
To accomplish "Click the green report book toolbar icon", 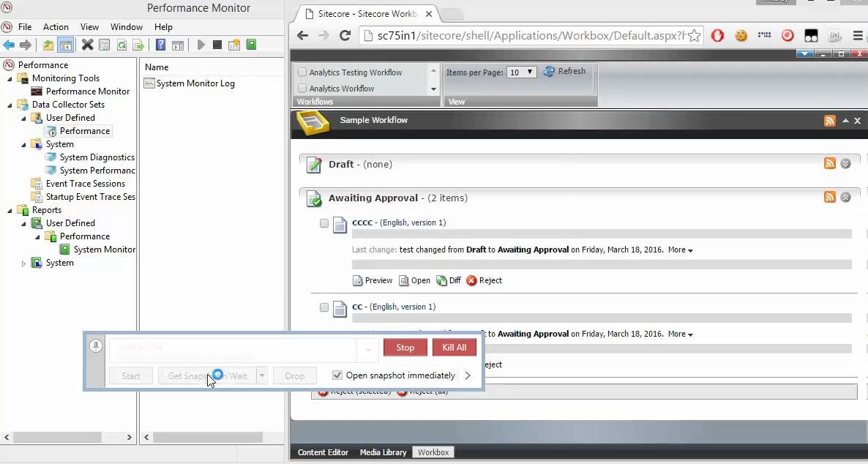I will tap(251, 45).
